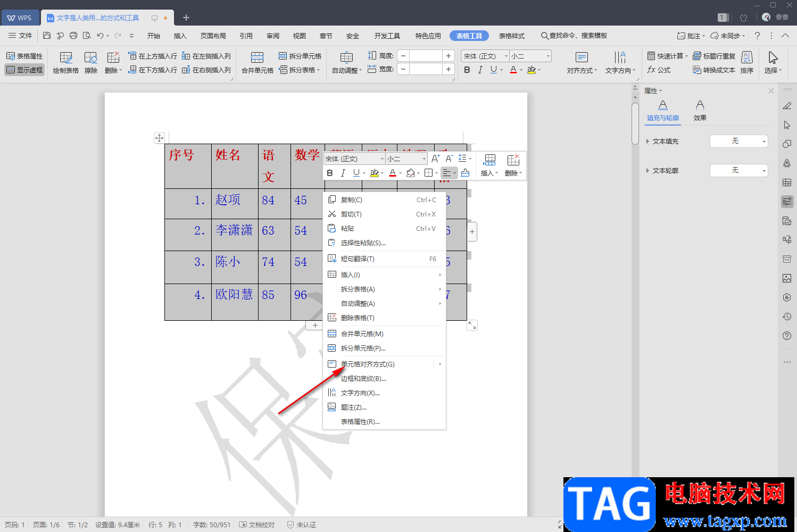Image resolution: width=797 pixels, height=532 pixels.
Task: Expand the Text Outline section
Action: point(647,171)
